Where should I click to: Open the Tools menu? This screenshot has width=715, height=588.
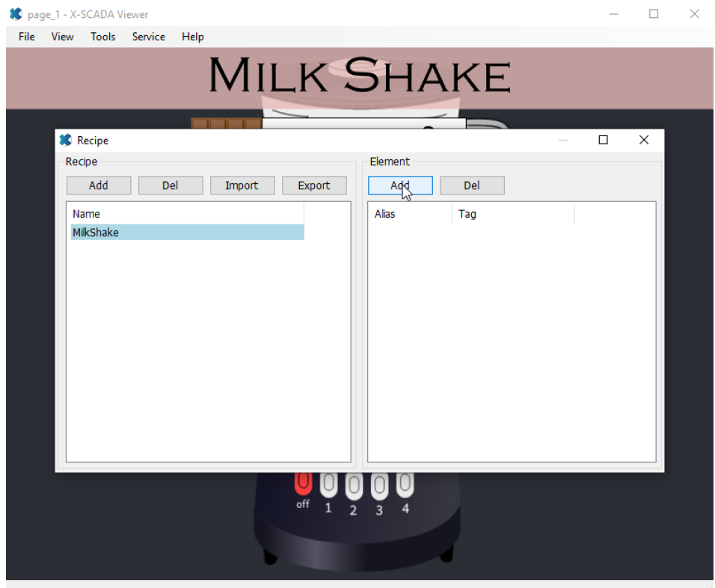click(102, 37)
